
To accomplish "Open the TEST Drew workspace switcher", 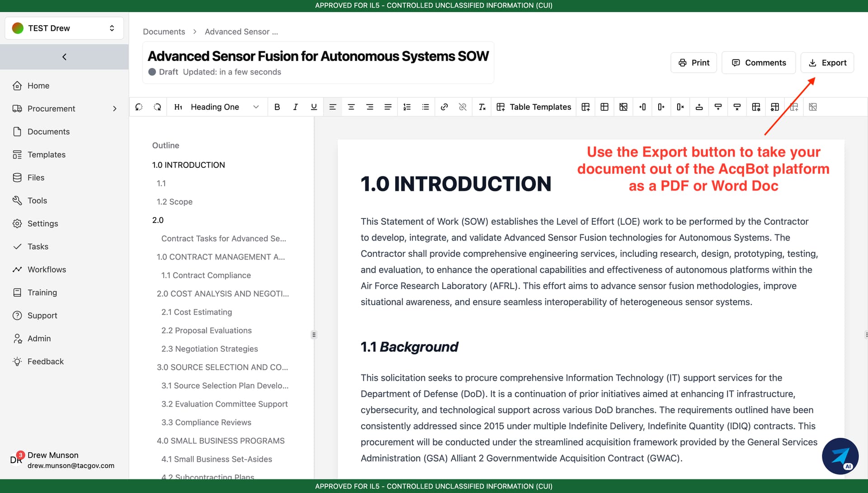I will coord(64,28).
